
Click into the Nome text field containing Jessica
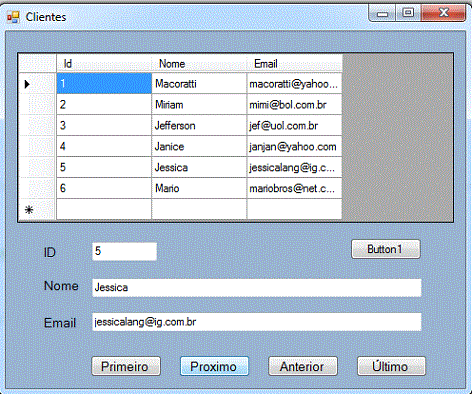257,288
